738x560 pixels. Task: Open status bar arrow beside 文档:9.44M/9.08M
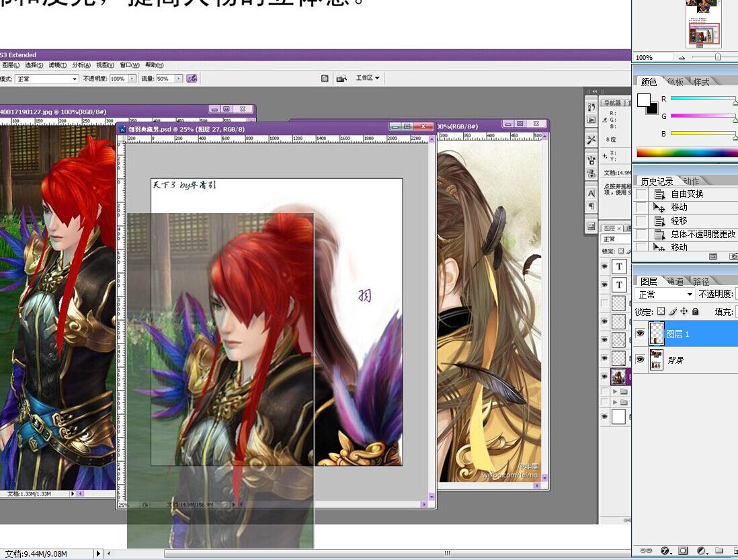pos(98,553)
